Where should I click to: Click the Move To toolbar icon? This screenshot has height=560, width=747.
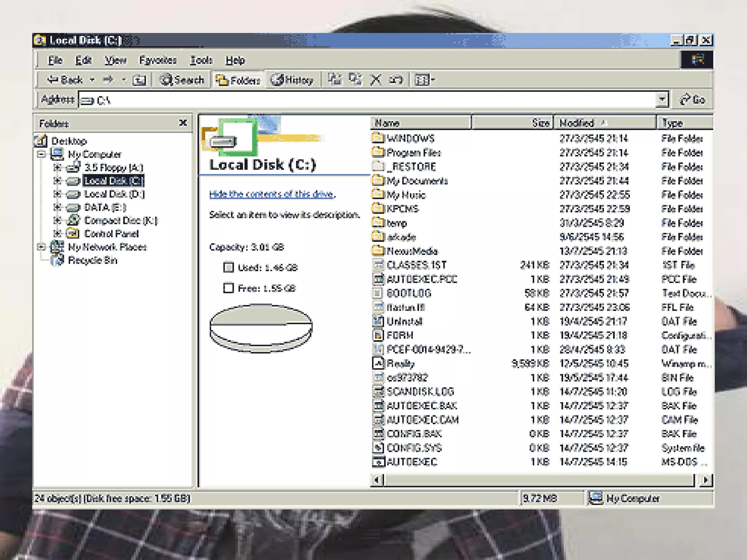click(x=334, y=79)
